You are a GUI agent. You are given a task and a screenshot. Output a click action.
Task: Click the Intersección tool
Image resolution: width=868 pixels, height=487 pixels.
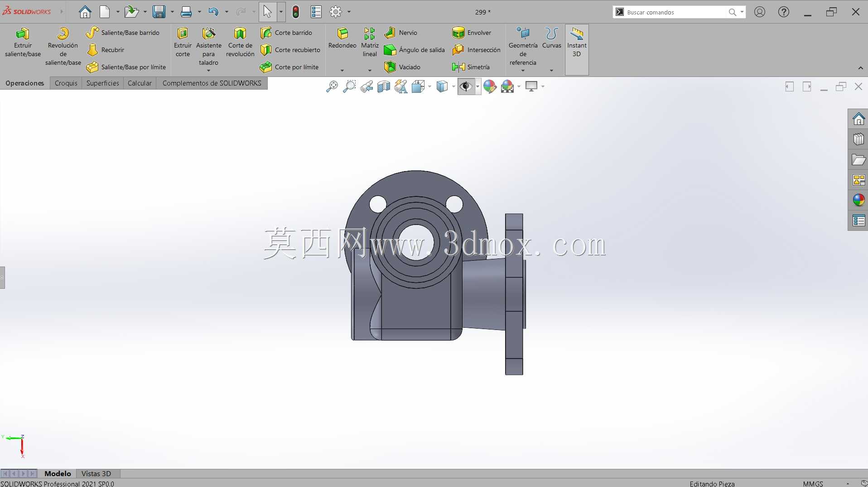pyautogui.click(x=476, y=50)
